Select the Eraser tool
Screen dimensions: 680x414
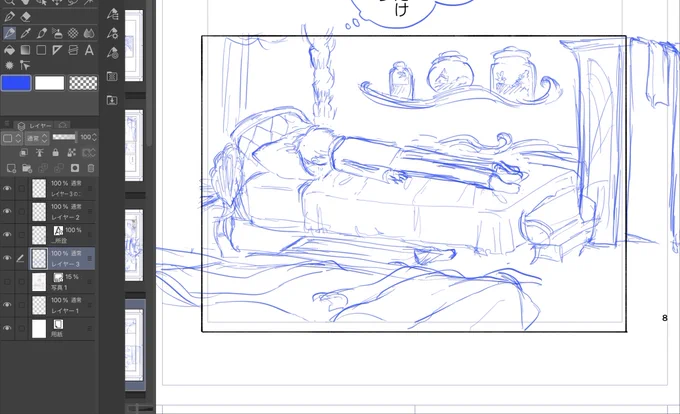click(x=26, y=16)
